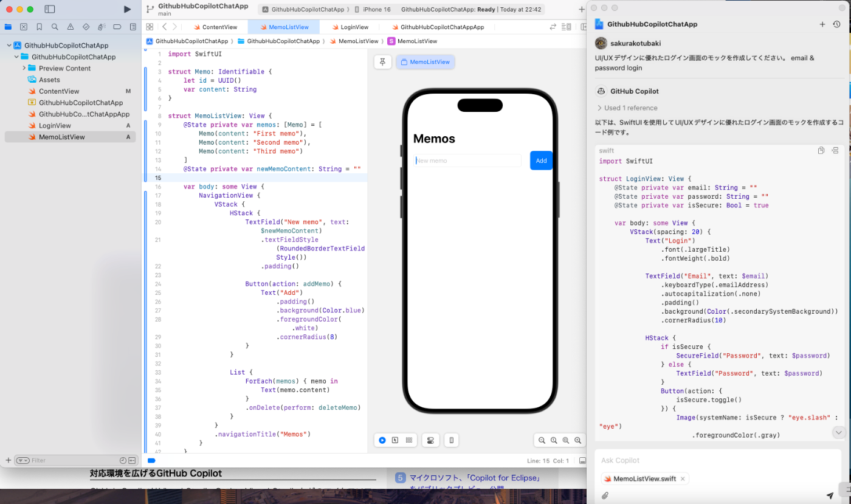851x504 pixels.
Task: Zoom in the preview canvas
Action: 578,440
